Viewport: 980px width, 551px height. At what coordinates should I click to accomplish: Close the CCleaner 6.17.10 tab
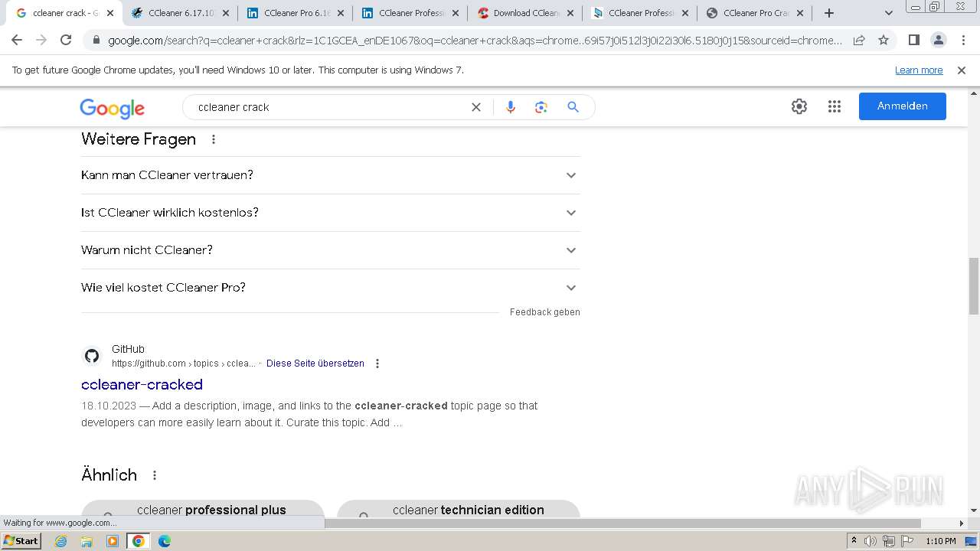point(225,13)
